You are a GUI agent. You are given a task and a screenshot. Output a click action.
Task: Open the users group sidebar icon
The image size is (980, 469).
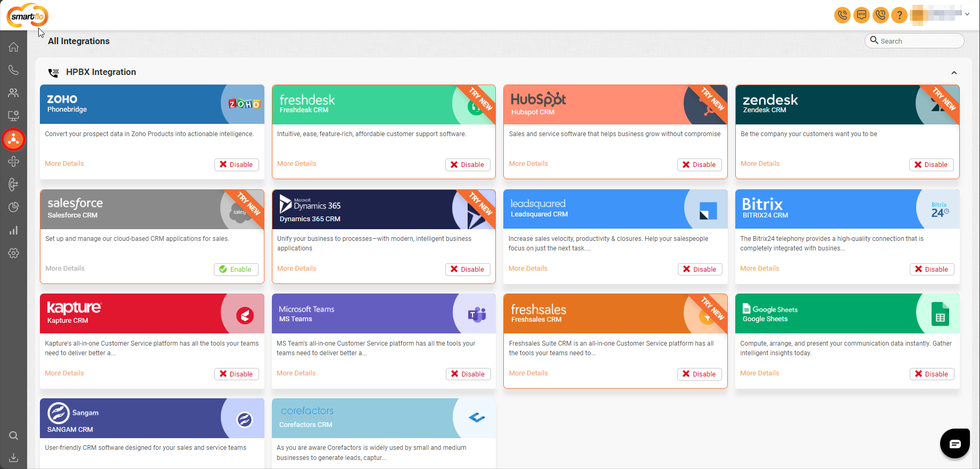click(x=14, y=93)
